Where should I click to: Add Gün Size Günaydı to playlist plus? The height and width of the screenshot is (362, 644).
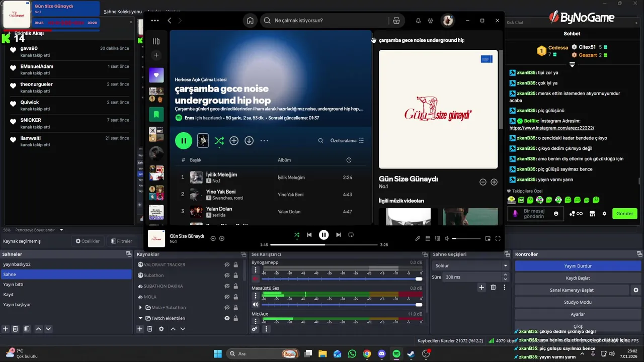[x=494, y=182]
